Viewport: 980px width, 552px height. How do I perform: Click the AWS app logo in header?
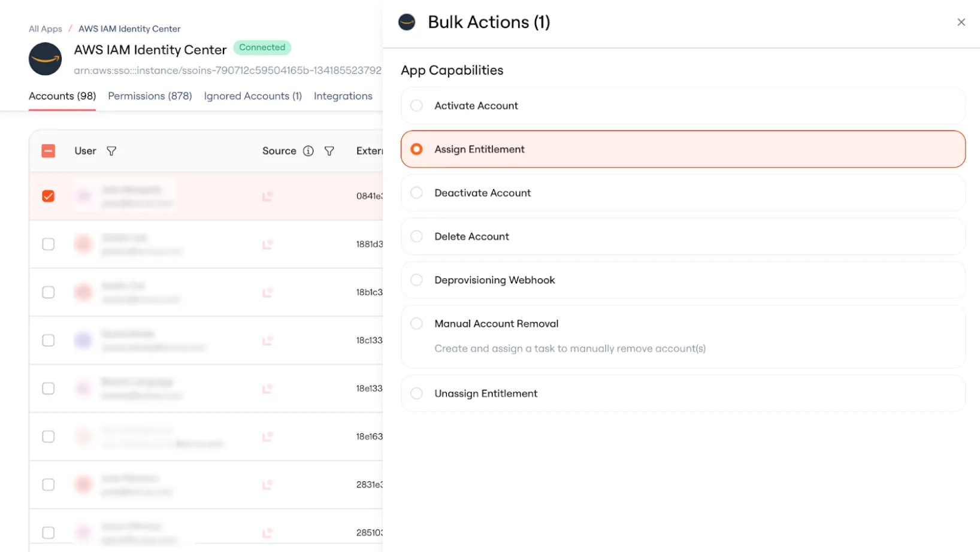[x=46, y=59]
